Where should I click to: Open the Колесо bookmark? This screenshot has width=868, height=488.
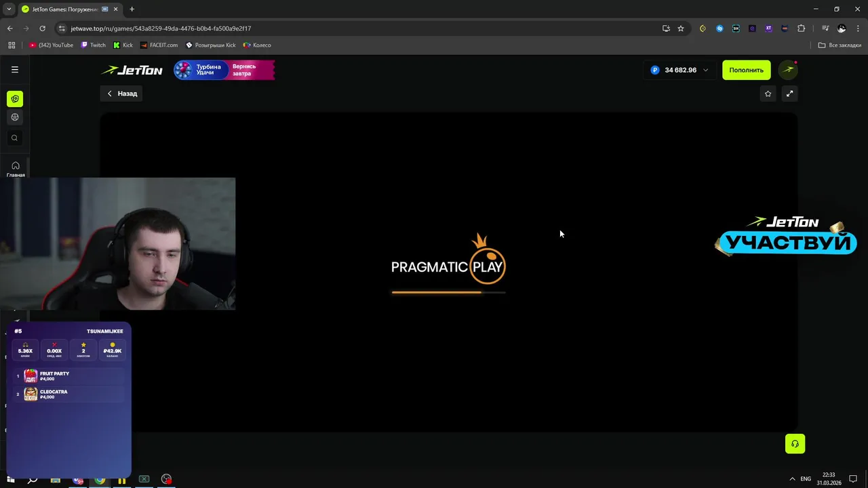pos(257,45)
